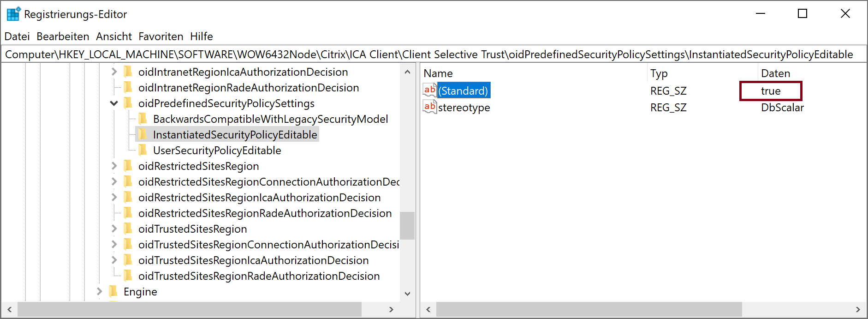Click the registry path address bar
Screen dimensions: 868x319
429,54
